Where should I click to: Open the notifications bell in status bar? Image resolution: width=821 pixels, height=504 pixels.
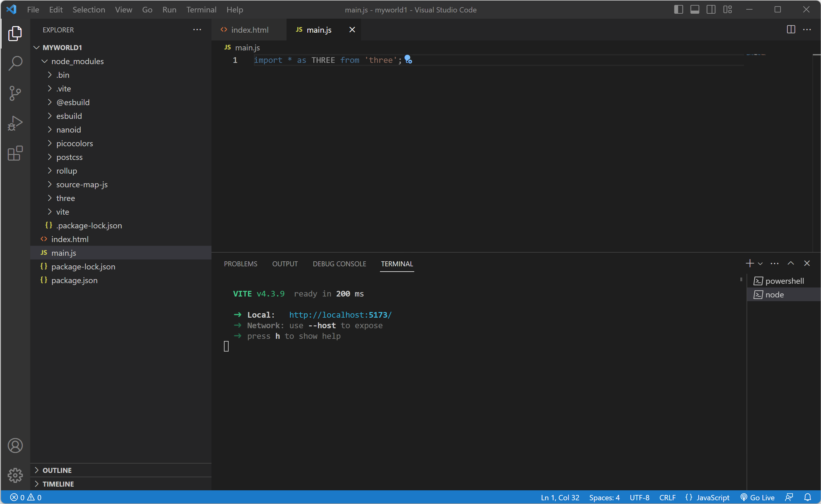tap(807, 497)
